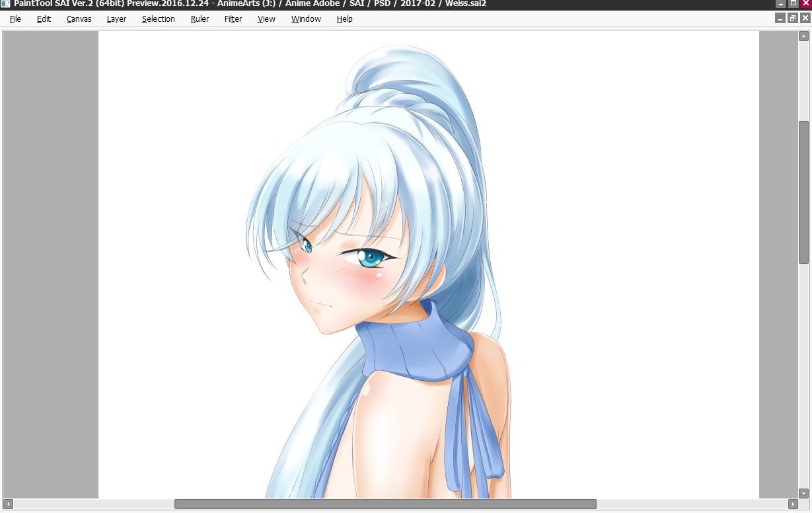Click the scroll down arrow

tap(803, 493)
